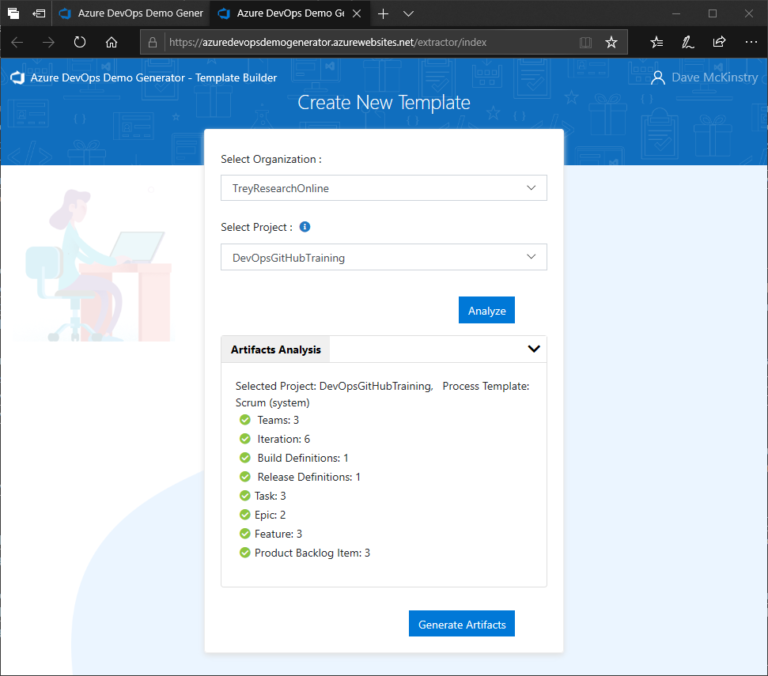768x676 pixels.
Task: Click the Dave McKinstry user profile
Action: (x=704, y=77)
